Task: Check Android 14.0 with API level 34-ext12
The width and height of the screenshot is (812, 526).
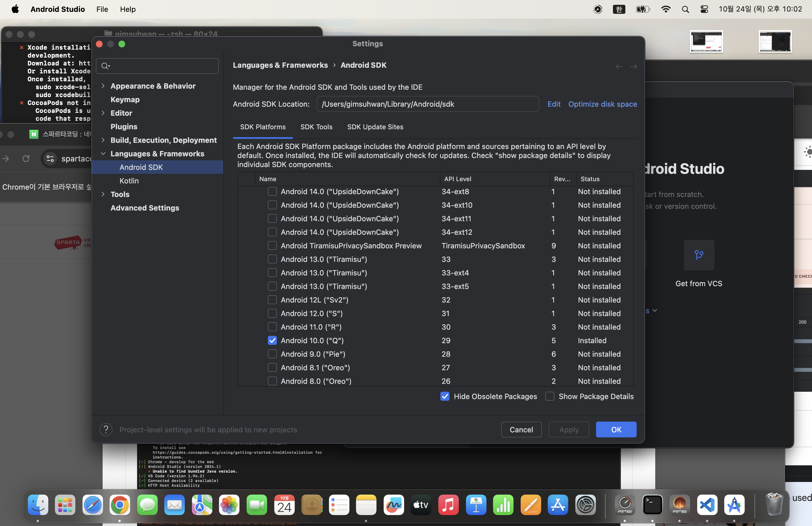Action: click(x=272, y=232)
